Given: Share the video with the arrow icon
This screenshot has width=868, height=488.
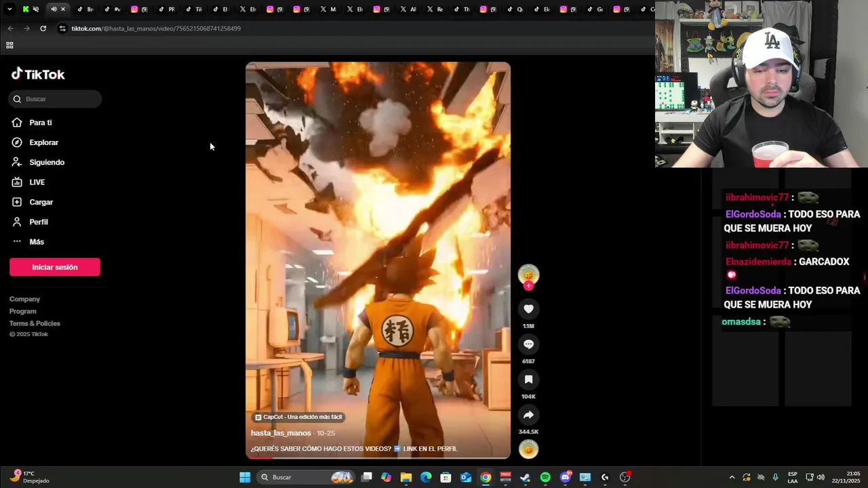Looking at the screenshot, I should [x=528, y=415].
